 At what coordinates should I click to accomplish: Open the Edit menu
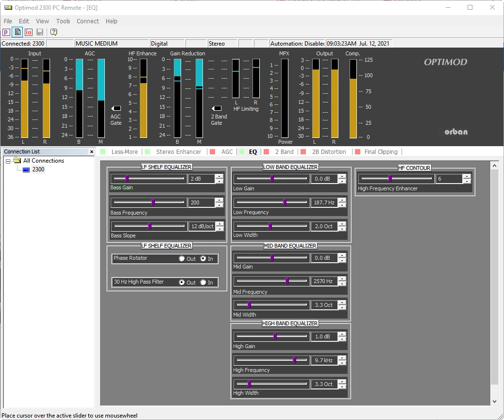coord(24,21)
